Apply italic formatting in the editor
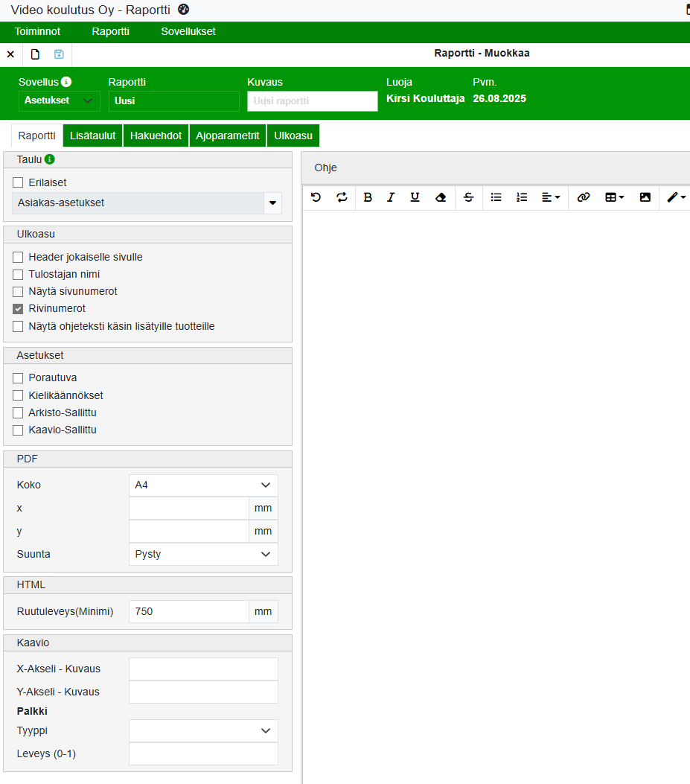690x784 pixels. pyautogui.click(x=391, y=197)
